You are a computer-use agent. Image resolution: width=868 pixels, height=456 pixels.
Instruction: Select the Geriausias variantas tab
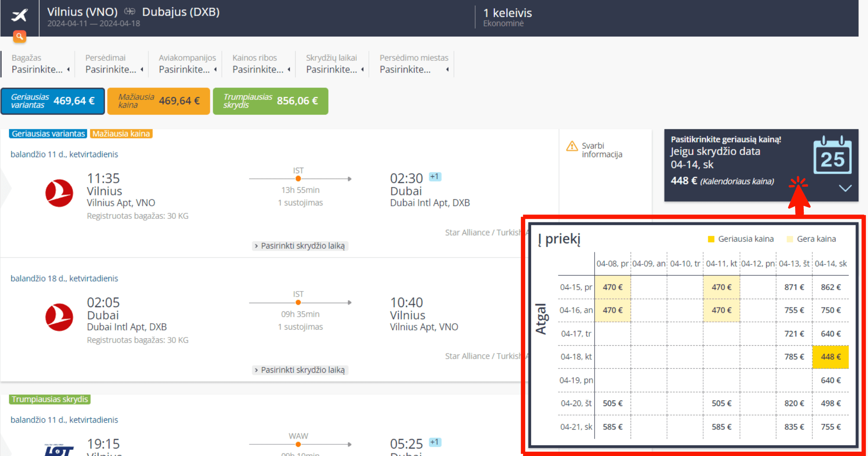click(53, 101)
